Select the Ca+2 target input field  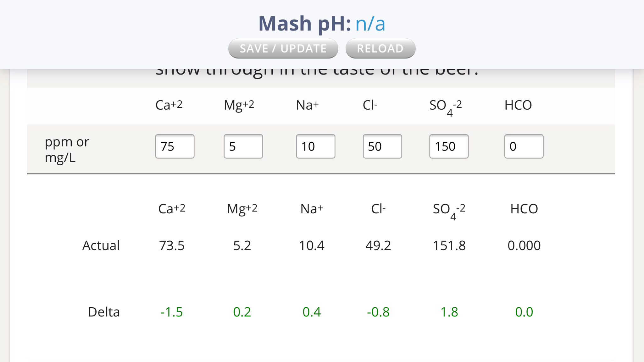[x=175, y=146]
